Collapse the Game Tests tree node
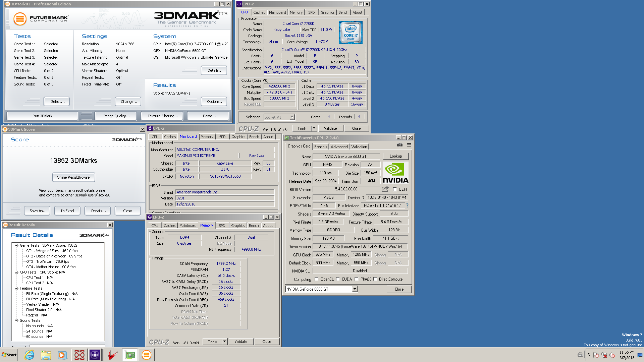The height and width of the screenshot is (362, 644). (x=16, y=245)
